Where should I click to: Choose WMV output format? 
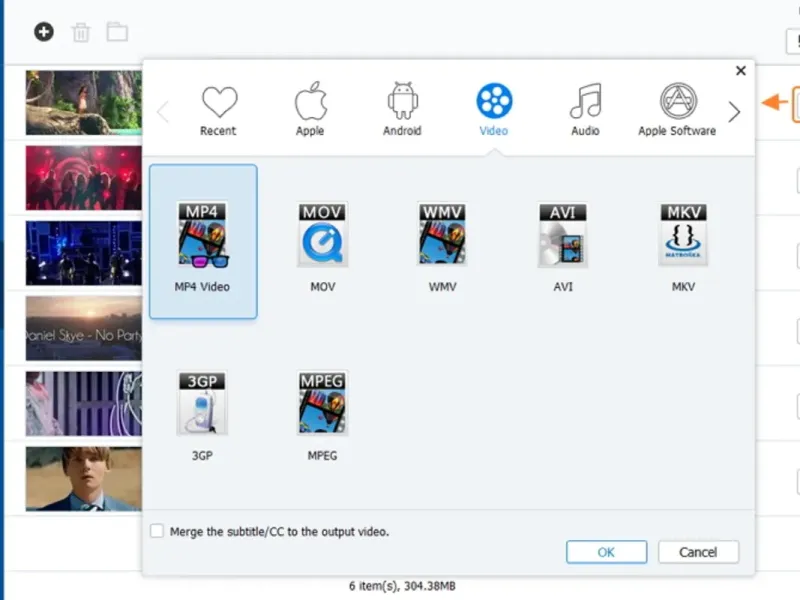442,247
